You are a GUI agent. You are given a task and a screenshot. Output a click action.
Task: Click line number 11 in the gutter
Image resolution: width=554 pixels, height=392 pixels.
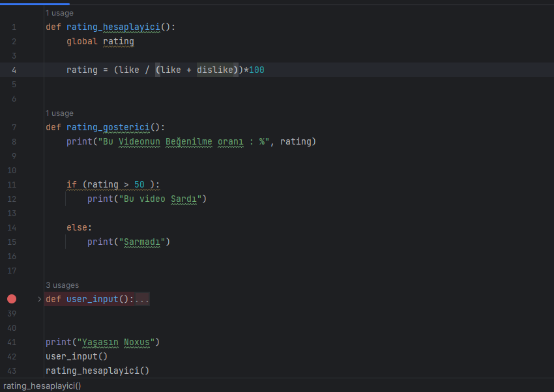tap(12, 185)
